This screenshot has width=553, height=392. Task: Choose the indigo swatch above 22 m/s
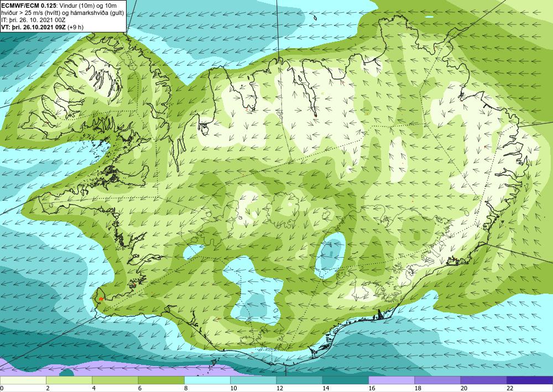tap(530, 380)
